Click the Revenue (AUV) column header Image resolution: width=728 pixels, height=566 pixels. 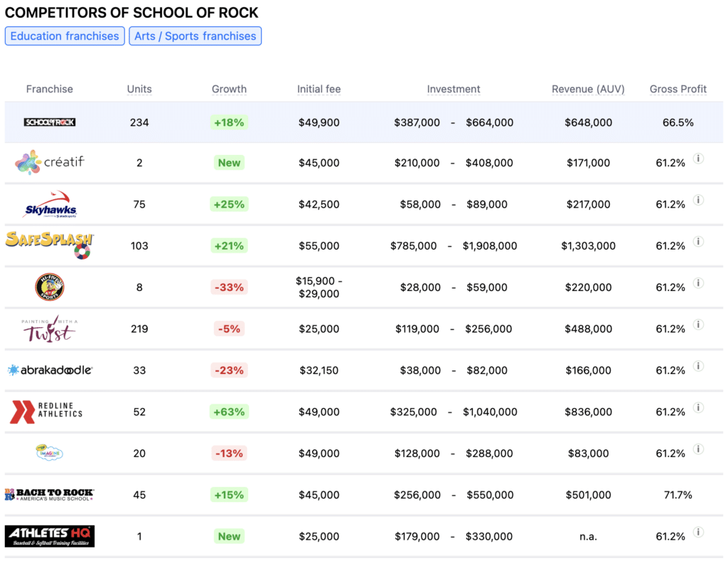(588, 89)
